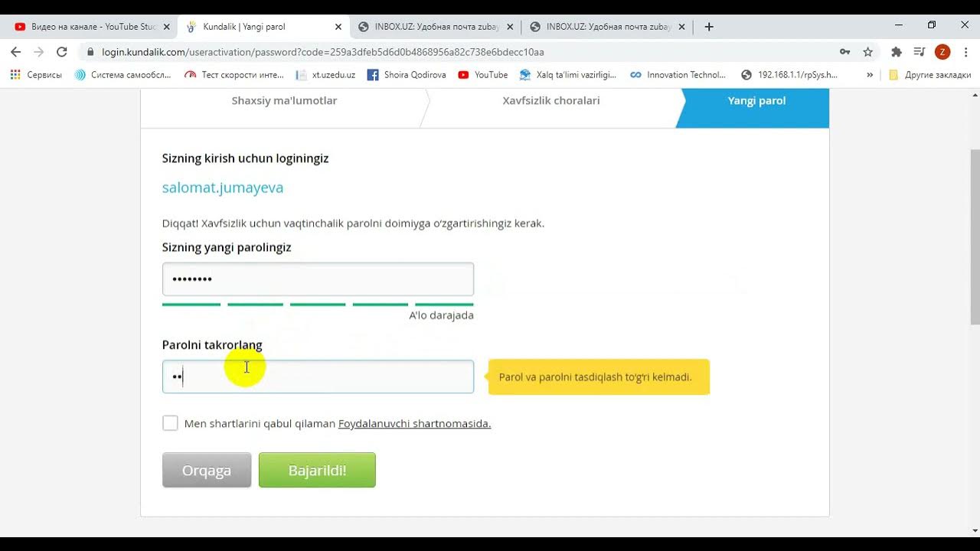Click the padlock site info icon
This screenshot has width=980, height=551.
click(90, 52)
